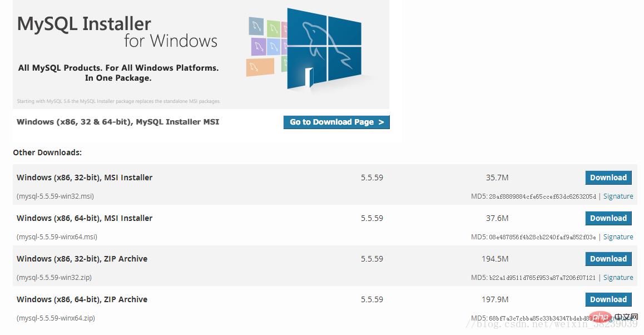Viewport: 644px width, 335px height.
Task: Click the light-blue dolphin tile in banner
Action: tap(274, 46)
